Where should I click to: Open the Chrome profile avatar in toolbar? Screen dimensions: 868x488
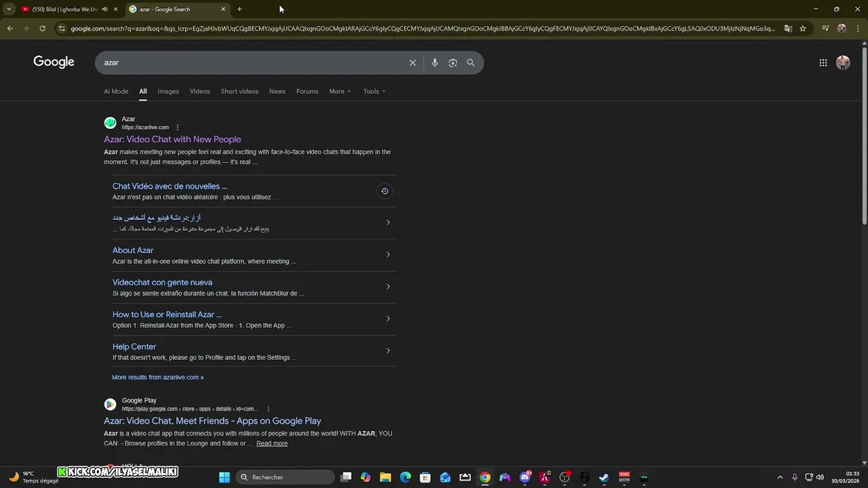point(842,28)
